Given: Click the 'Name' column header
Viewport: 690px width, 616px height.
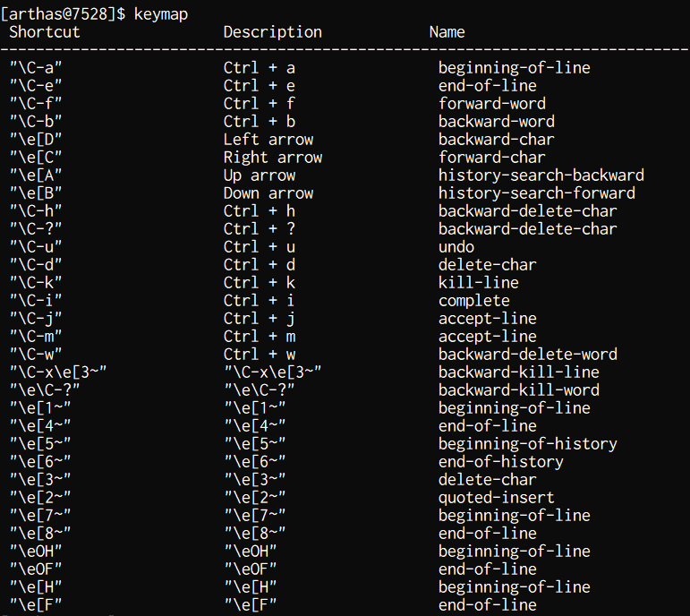Looking at the screenshot, I should (x=447, y=31).
